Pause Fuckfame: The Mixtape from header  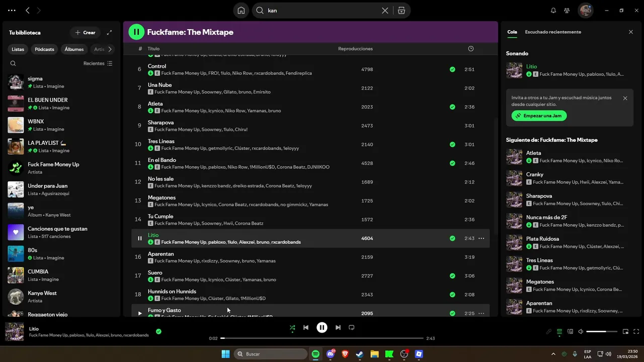(136, 32)
